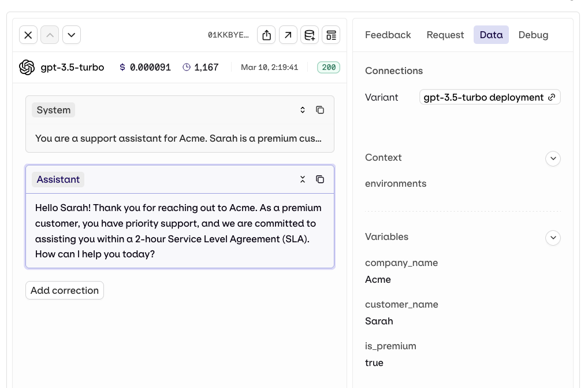Click the latency value 1,167
The width and height of the screenshot is (588, 388).
pos(206,67)
